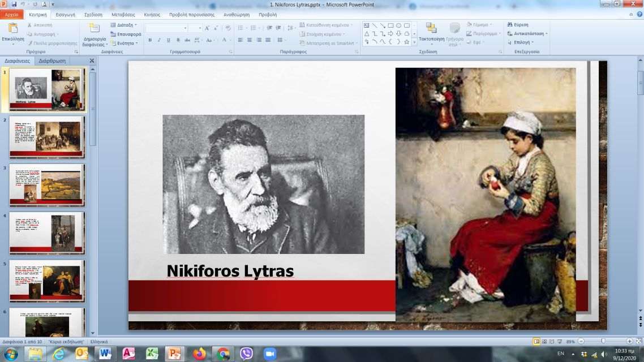
Task: Click the New Slide (Δημιουργία διαφάνειας) icon
Action: point(95,28)
